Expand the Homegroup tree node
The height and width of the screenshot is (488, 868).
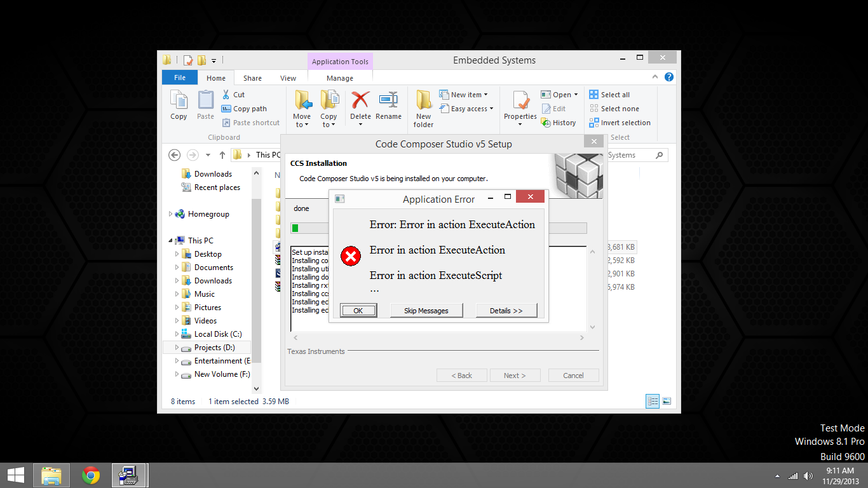[170, 214]
